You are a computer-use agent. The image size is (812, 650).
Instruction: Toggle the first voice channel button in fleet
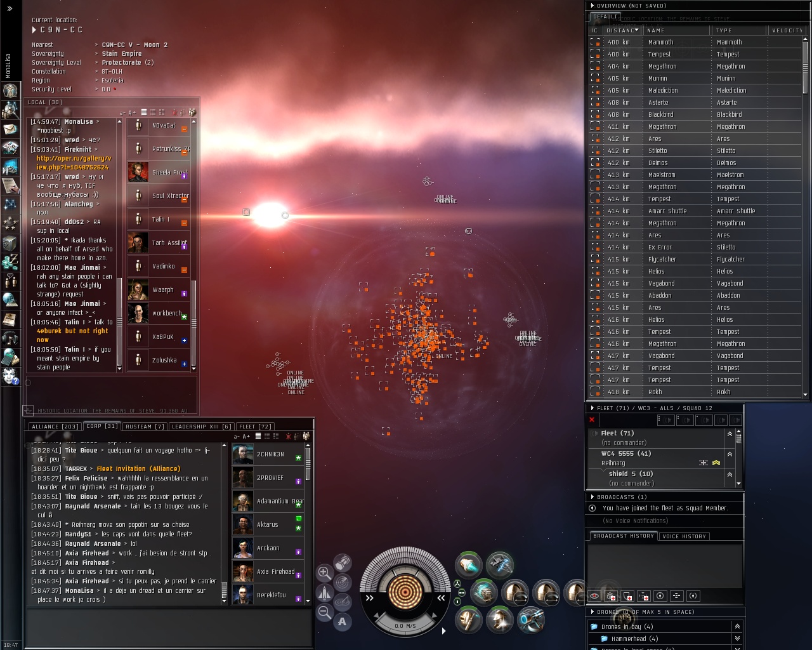pyautogui.click(x=665, y=420)
